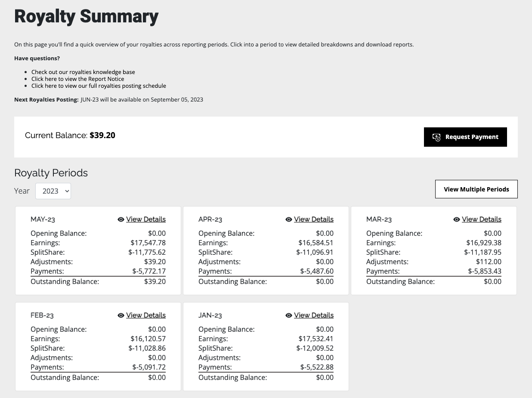Open View Details for JAN-23
This screenshot has width=532, height=398.
click(314, 315)
